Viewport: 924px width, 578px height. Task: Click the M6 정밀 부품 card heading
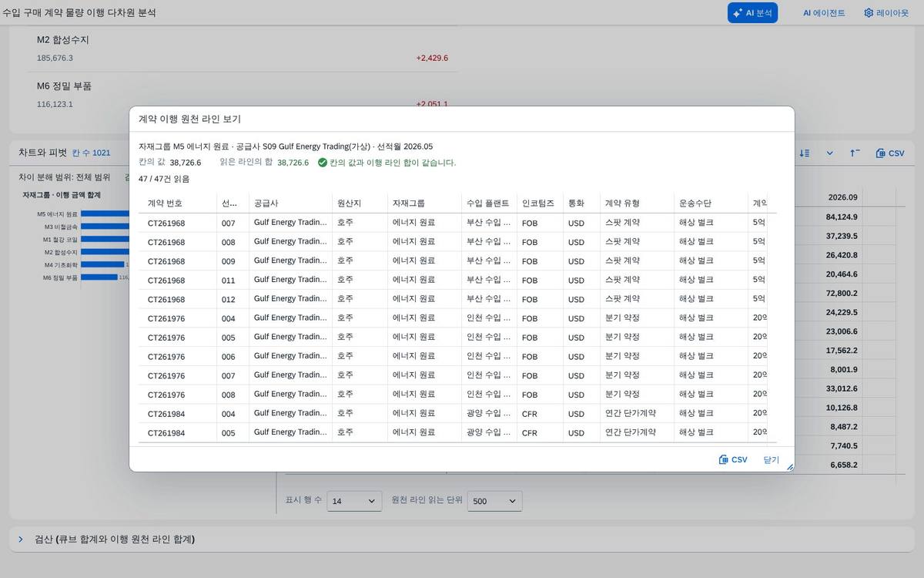(65, 86)
